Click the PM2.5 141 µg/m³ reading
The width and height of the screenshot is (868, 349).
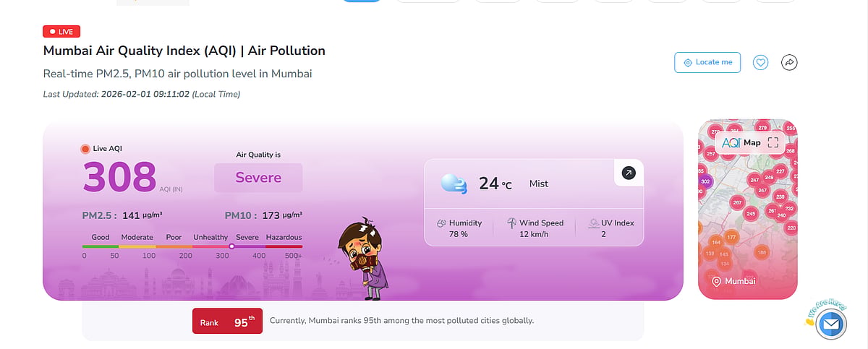[x=121, y=215]
